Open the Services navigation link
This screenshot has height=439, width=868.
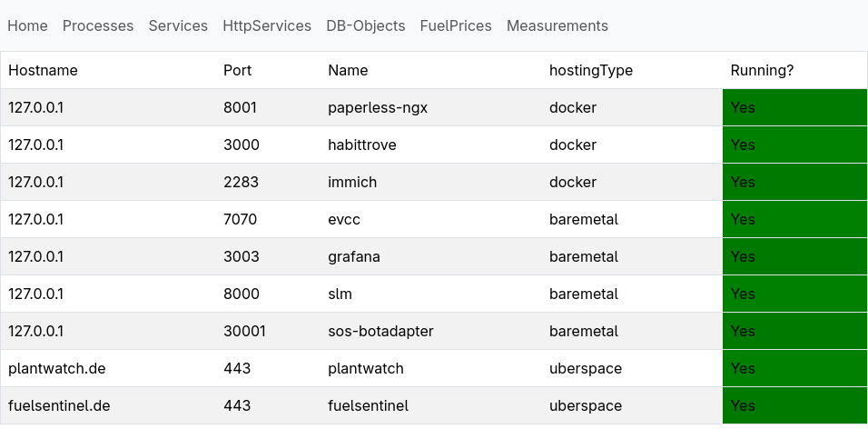pos(178,26)
